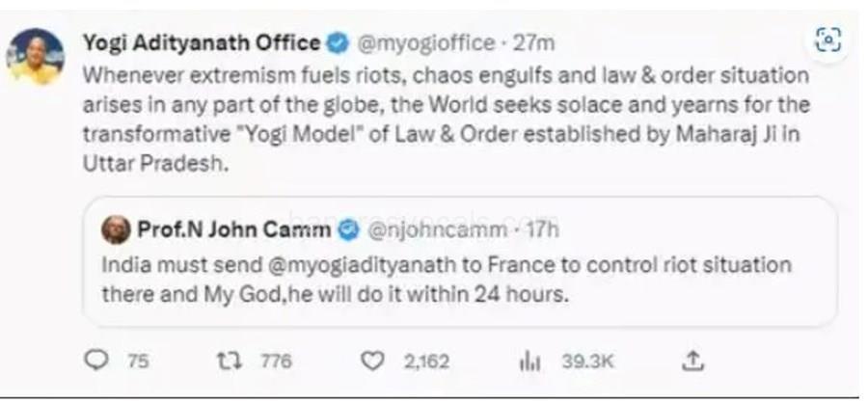The image size is (868, 403).
Task: Open the views analytics bar icon
Action: click(529, 362)
